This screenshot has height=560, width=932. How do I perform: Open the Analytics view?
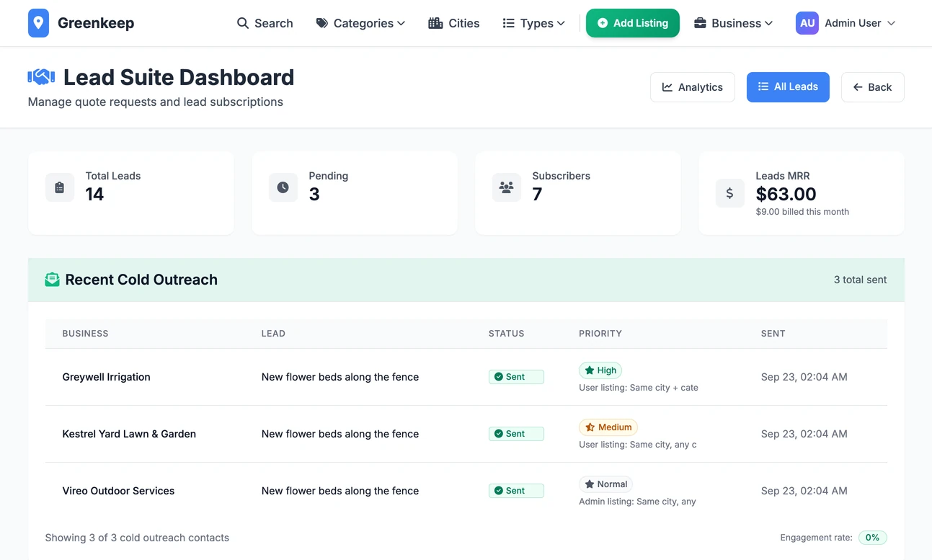coord(693,87)
